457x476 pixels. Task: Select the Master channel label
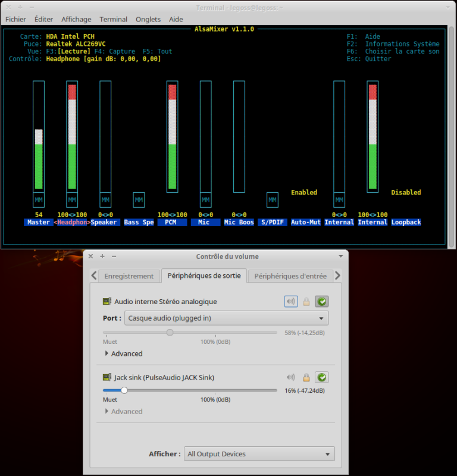[x=39, y=222]
